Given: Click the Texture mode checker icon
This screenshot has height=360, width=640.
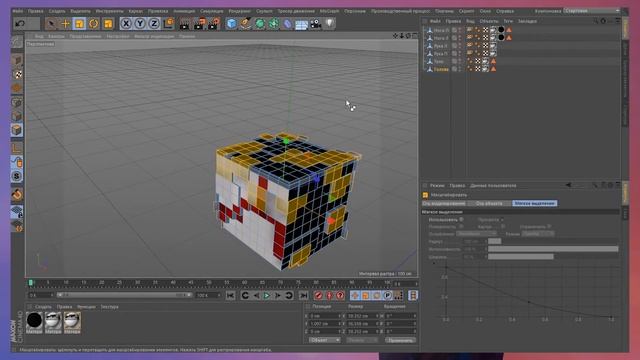Looking at the screenshot, I should pos(18,74).
